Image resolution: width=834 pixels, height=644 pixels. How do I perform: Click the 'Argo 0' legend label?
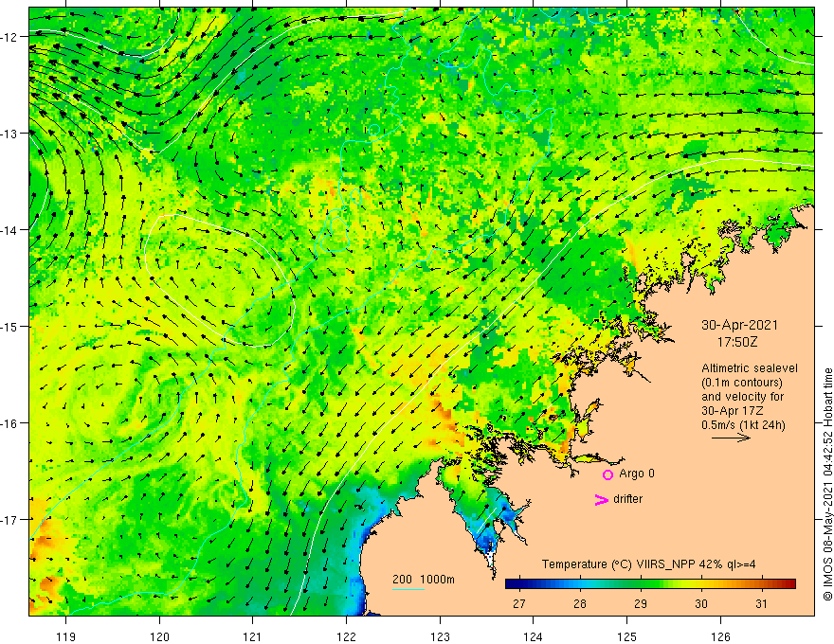637,474
